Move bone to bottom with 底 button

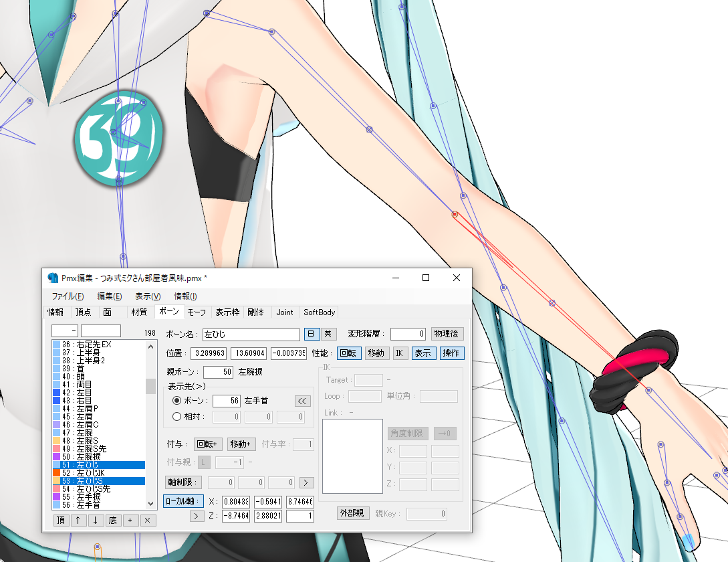tap(113, 521)
